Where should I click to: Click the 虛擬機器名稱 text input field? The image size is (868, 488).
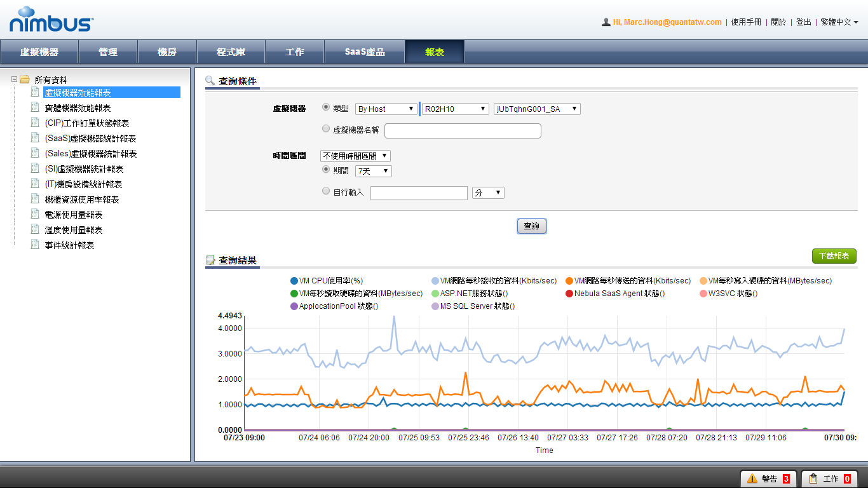463,131
